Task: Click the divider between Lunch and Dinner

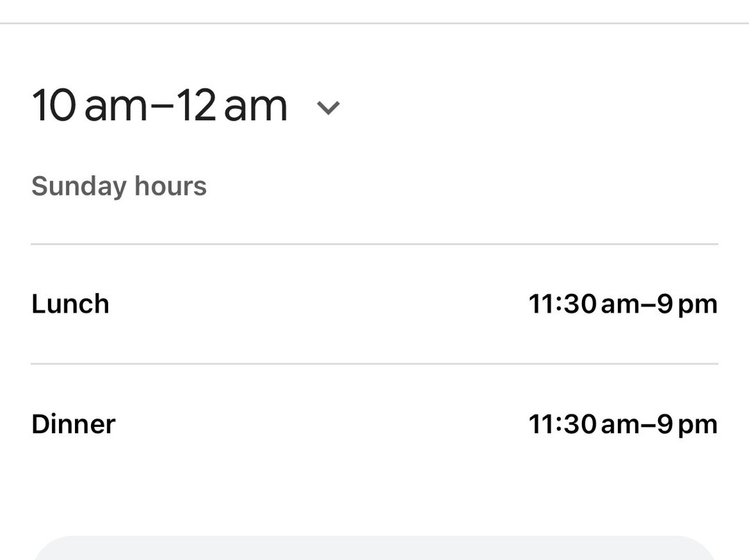Action: click(x=374, y=364)
